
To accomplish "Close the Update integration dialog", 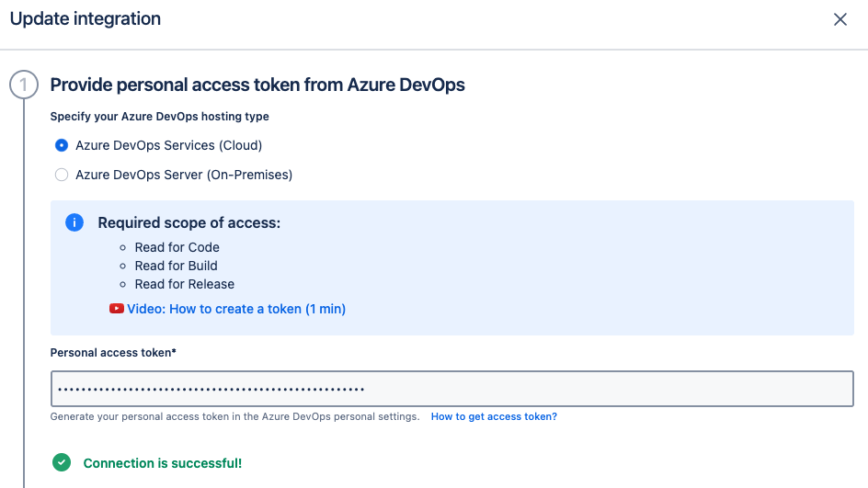I will (x=839, y=19).
